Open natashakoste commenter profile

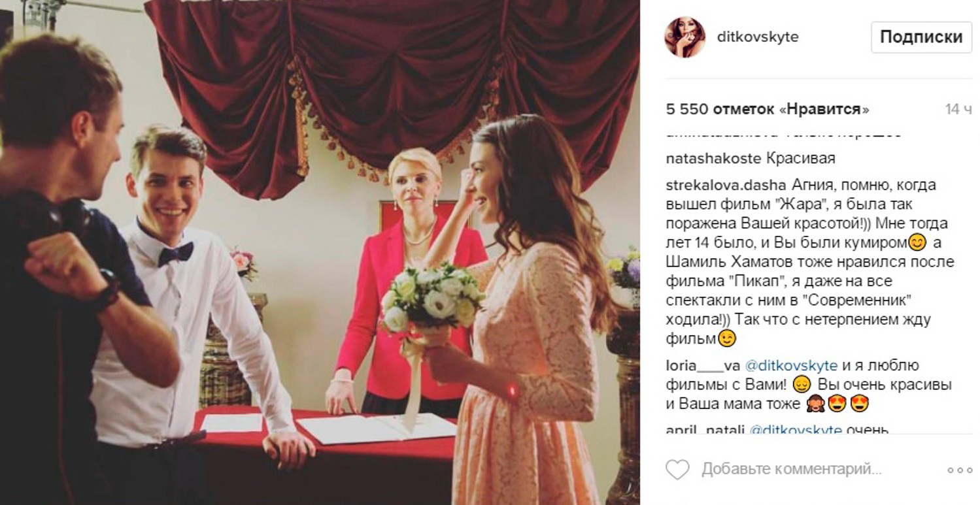click(713, 159)
